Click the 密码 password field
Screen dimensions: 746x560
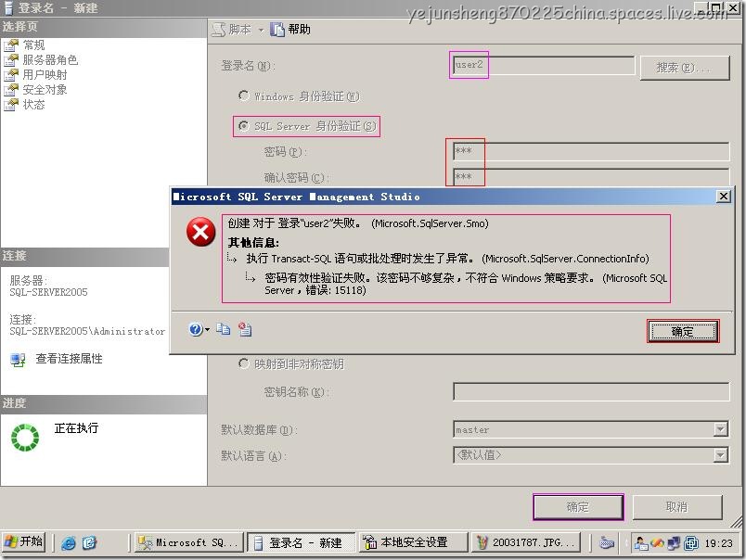(591, 151)
